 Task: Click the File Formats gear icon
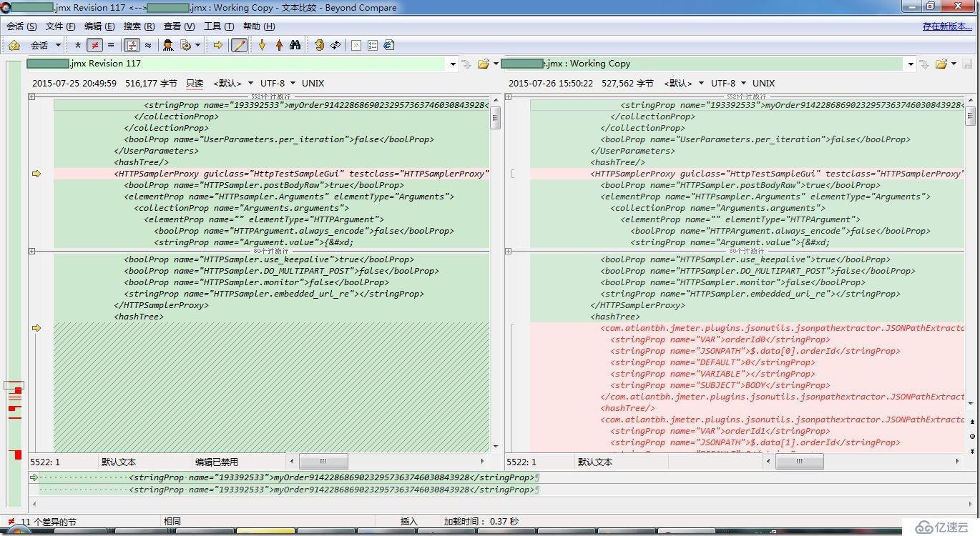185,45
